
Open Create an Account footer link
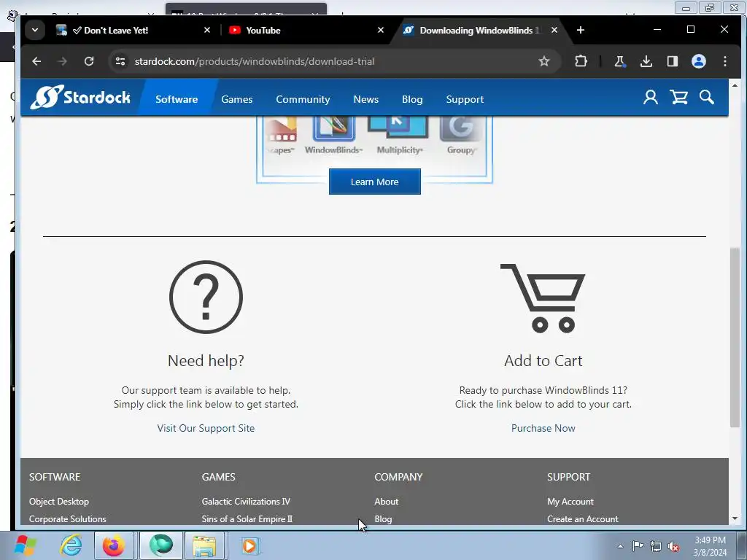tap(583, 519)
